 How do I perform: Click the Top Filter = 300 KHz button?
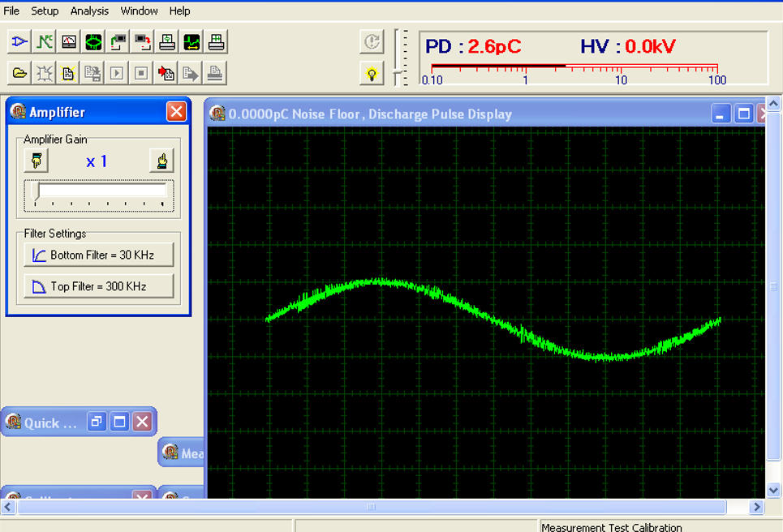click(99, 286)
